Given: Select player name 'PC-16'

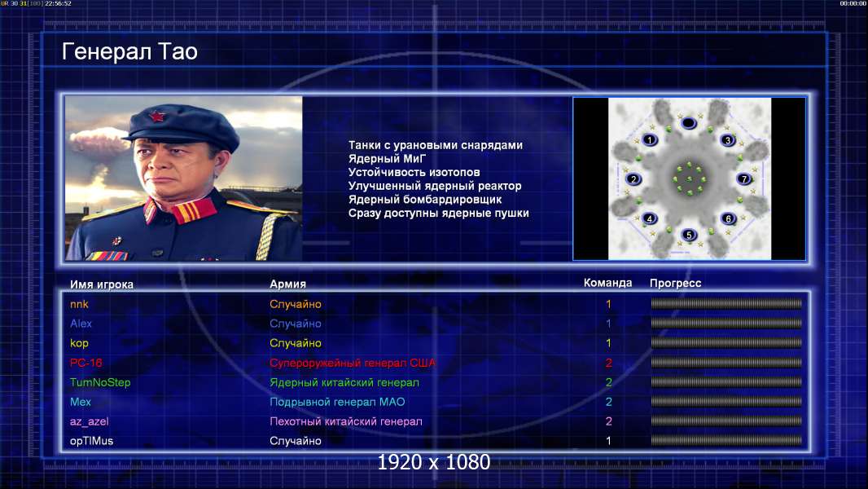Looking at the screenshot, I should [85, 363].
